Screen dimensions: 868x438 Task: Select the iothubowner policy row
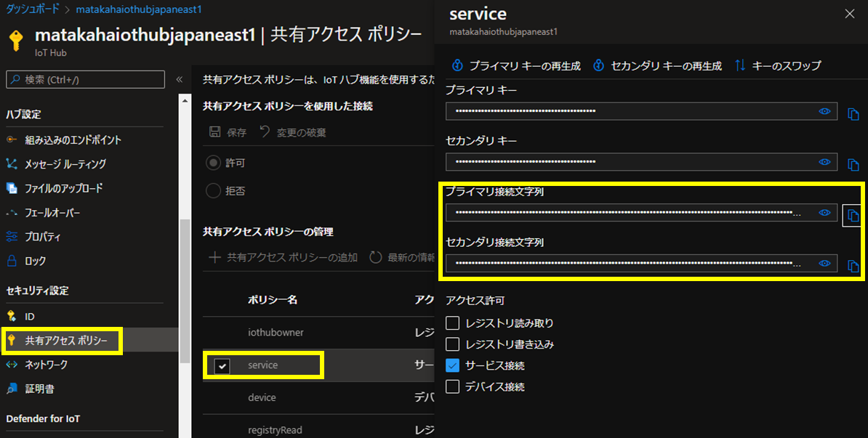coord(318,333)
